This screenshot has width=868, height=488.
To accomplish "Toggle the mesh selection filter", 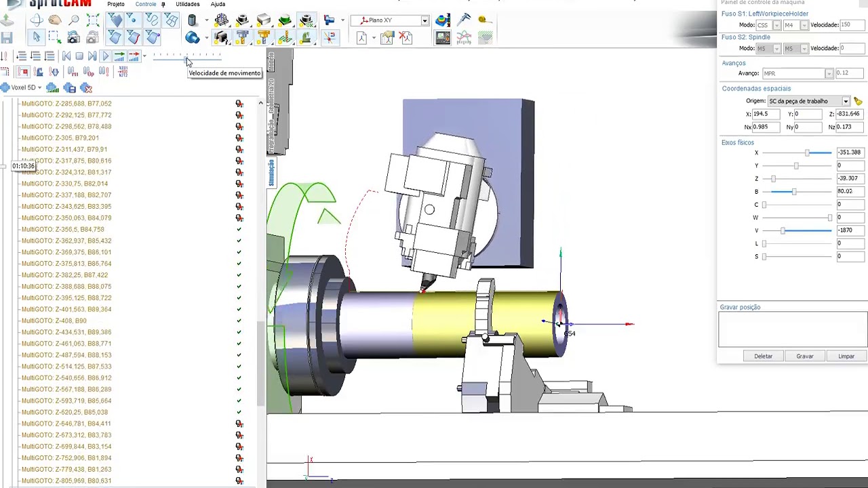I will pyautogui.click(x=170, y=20).
